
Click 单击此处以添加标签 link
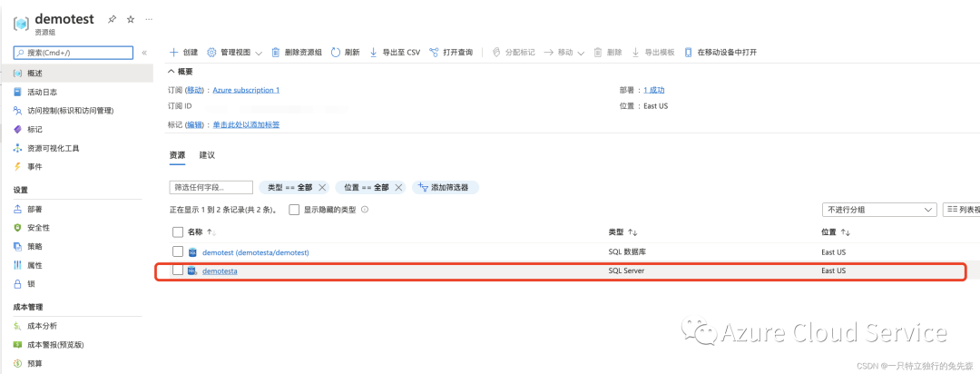pyautogui.click(x=246, y=124)
